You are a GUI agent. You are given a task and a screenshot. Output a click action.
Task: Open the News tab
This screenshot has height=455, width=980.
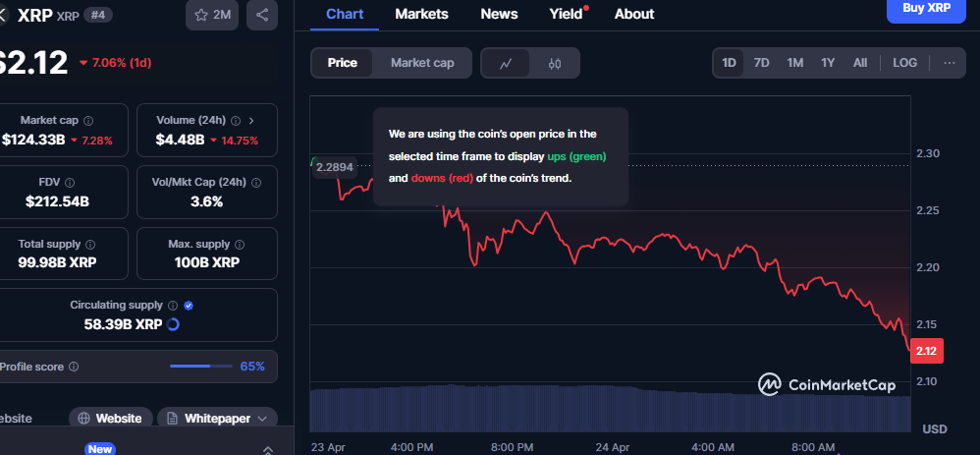tap(500, 14)
